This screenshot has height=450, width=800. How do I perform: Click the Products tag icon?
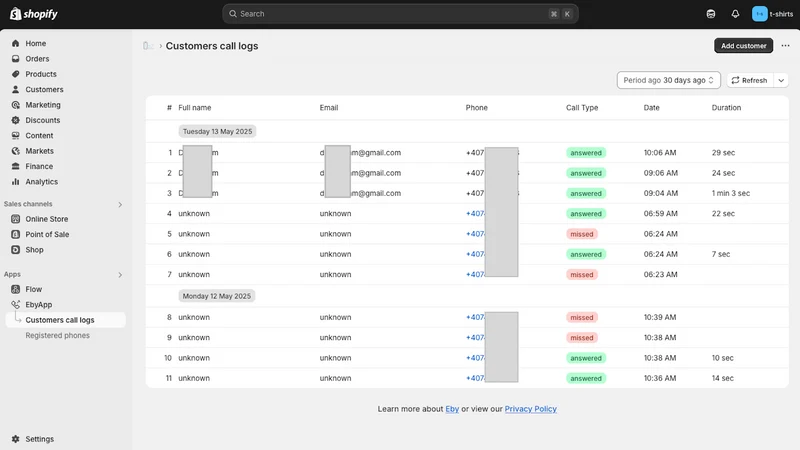click(x=15, y=74)
